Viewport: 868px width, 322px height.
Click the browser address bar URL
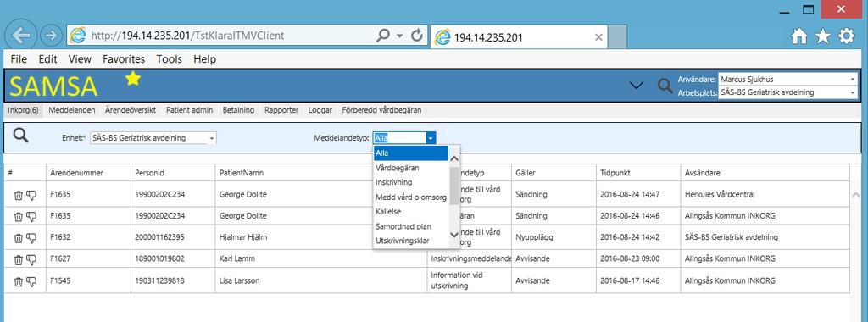point(187,36)
